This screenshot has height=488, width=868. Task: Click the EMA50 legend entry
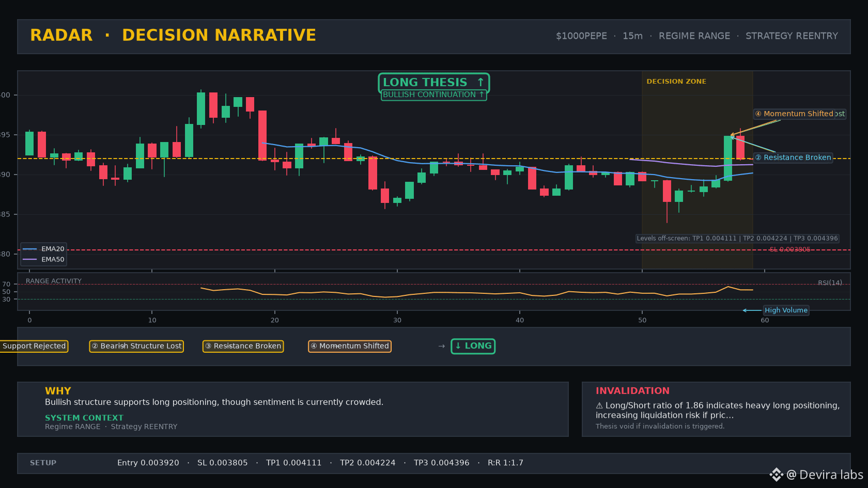pyautogui.click(x=44, y=259)
